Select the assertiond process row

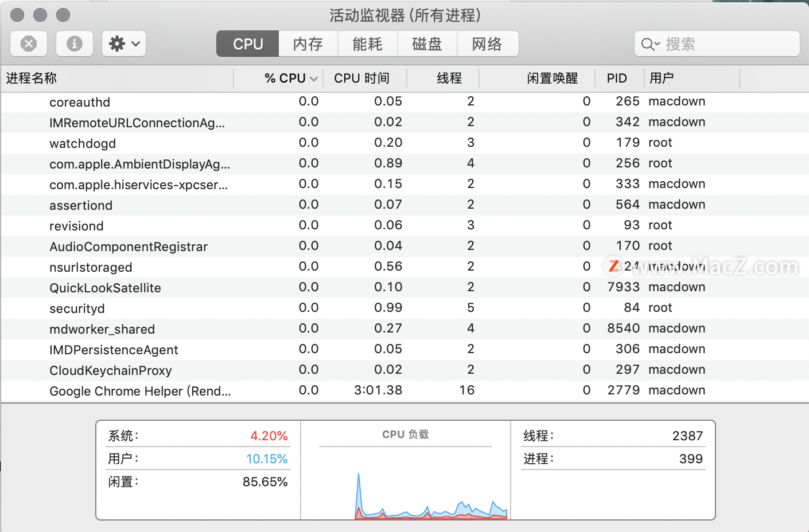404,205
